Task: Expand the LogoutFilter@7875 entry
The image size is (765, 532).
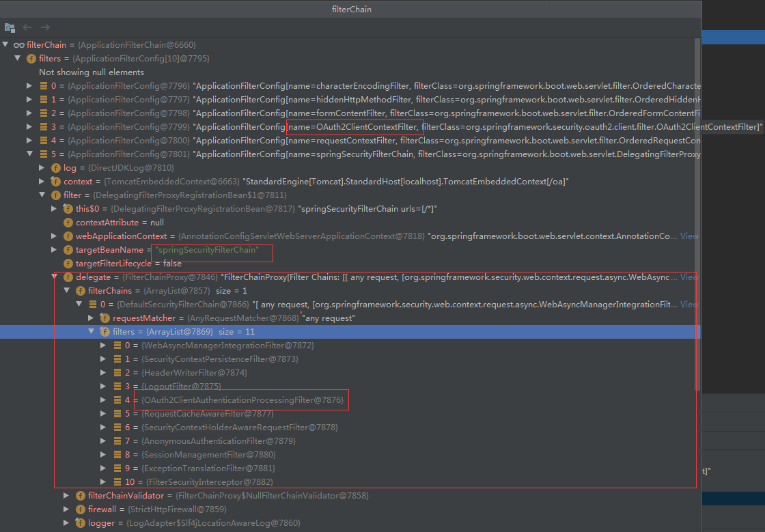Action: [102, 386]
